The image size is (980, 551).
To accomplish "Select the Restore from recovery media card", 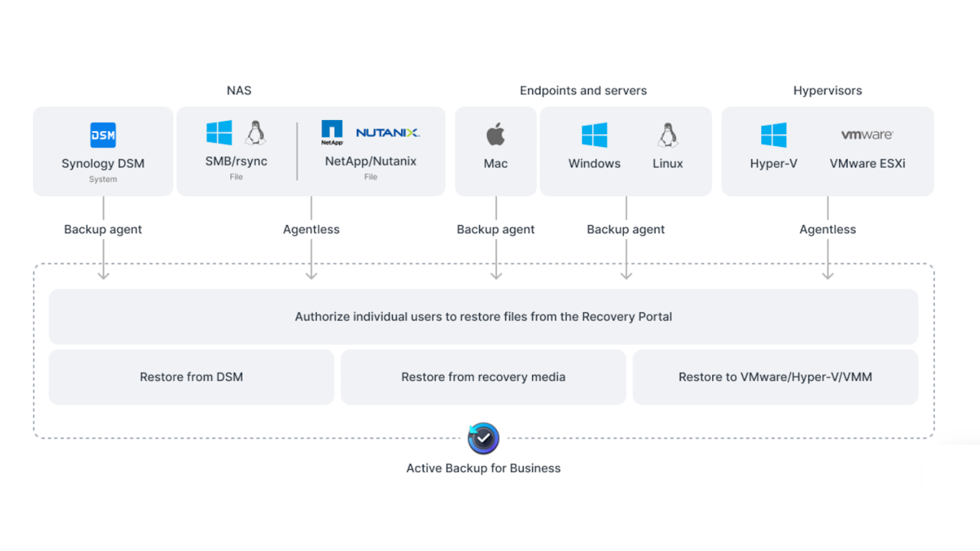I will point(483,377).
